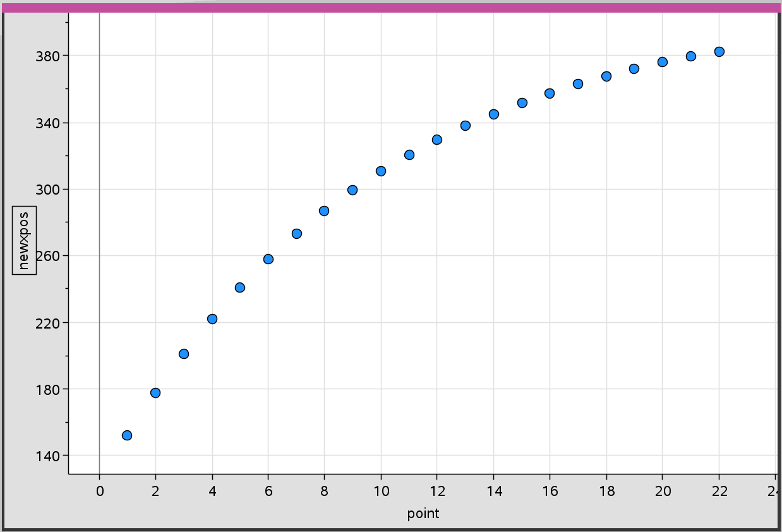
Task: Select the data point at x equals 14
Action: [494, 114]
